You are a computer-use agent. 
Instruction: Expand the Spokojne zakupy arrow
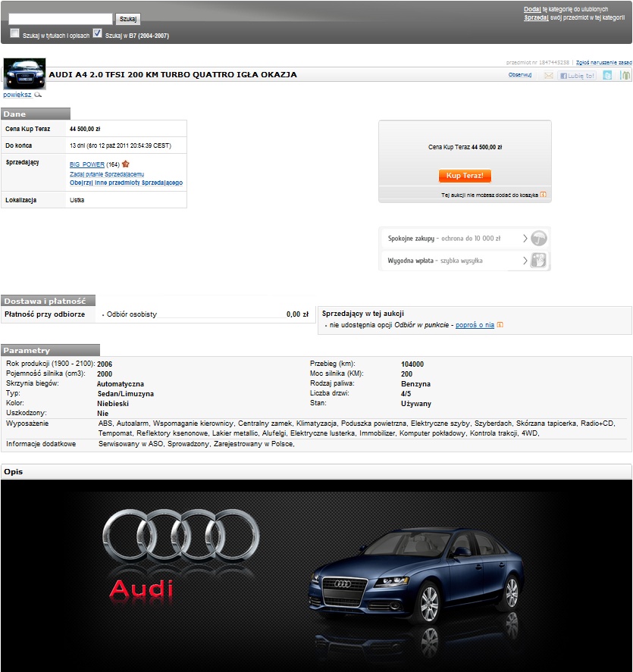(525, 239)
